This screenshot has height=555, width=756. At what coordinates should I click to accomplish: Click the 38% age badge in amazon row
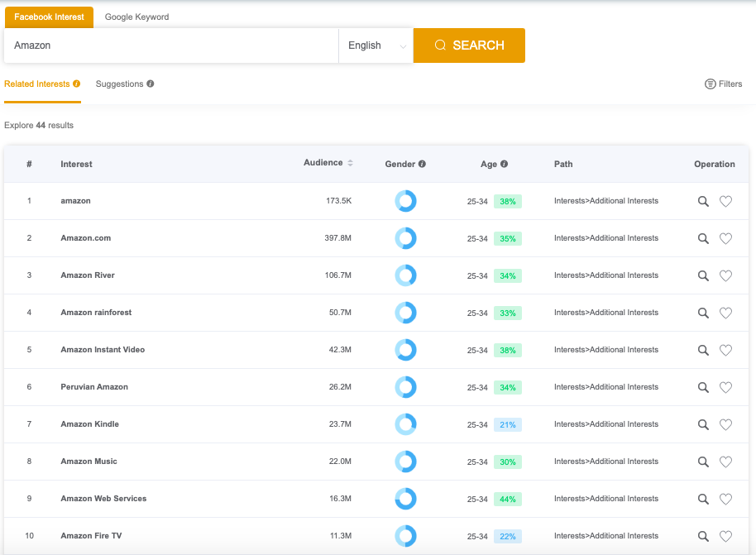pyautogui.click(x=508, y=202)
